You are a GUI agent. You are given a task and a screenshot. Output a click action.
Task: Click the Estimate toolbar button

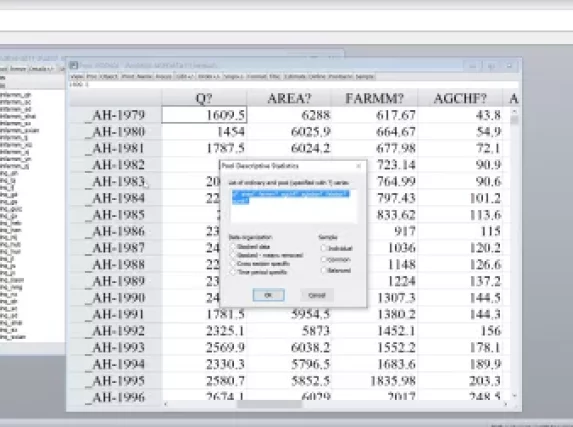295,76
